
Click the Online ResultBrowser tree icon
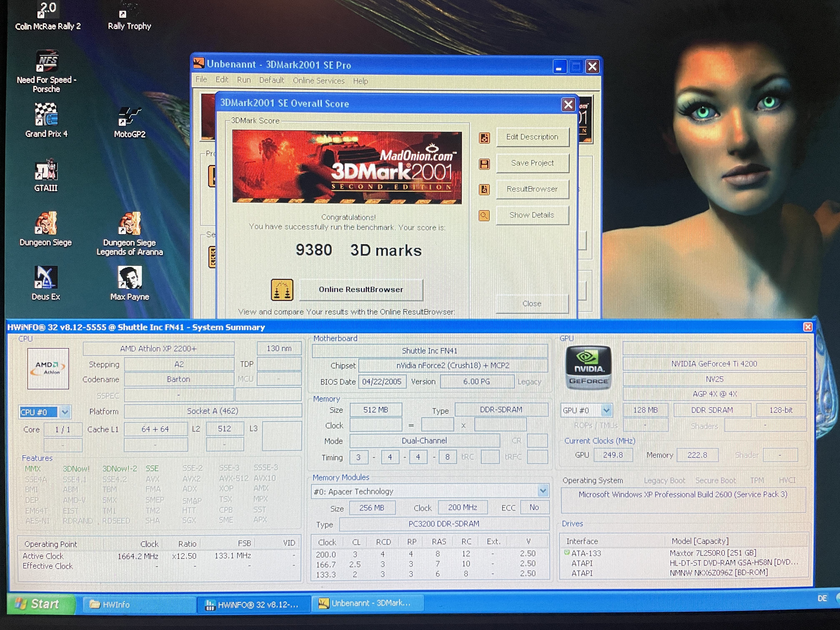coord(282,290)
